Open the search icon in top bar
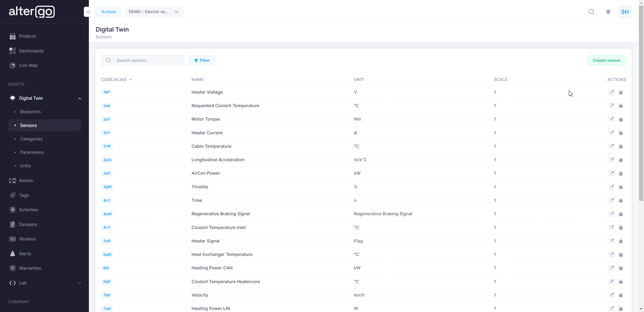644x312 pixels. [x=591, y=12]
